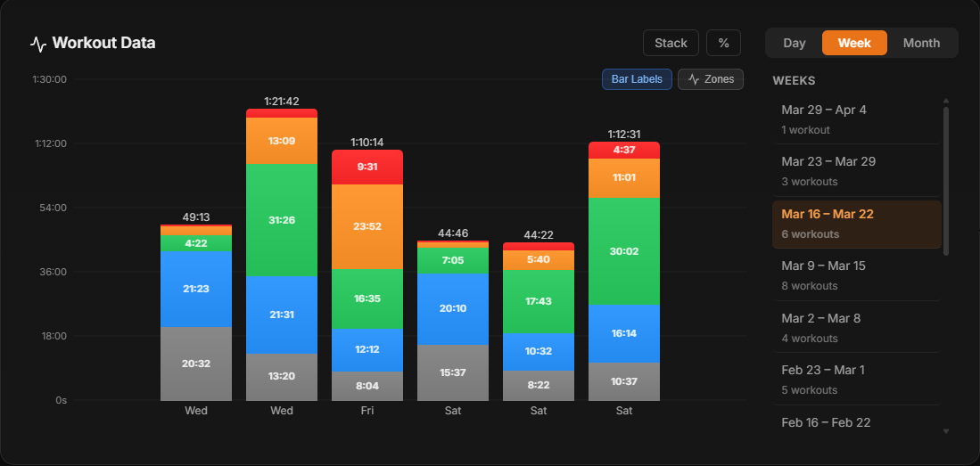Click gray segment labeled 20:32
Viewport: 980px width, 466px height.
coord(196,364)
